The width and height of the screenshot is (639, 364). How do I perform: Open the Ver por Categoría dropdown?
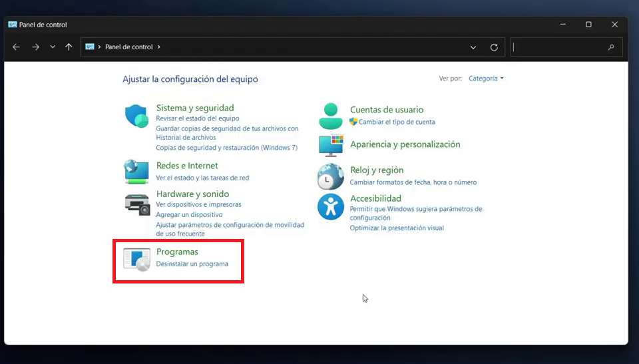tap(486, 79)
